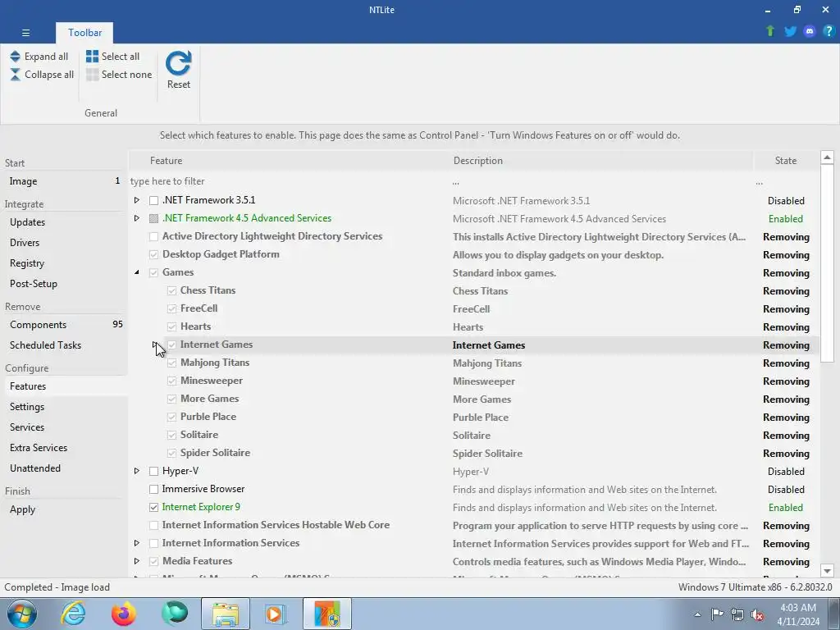
Task: Click the Collapse all icon
Action: tap(15, 75)
